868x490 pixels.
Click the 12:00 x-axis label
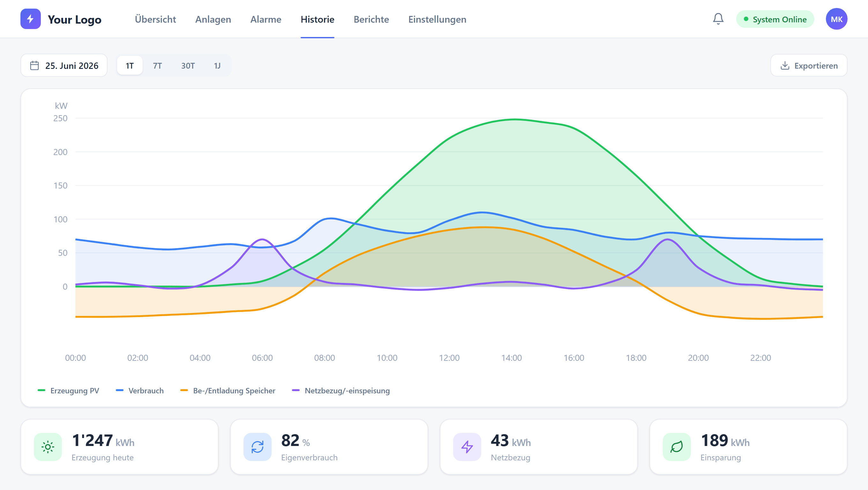(449, 358)
